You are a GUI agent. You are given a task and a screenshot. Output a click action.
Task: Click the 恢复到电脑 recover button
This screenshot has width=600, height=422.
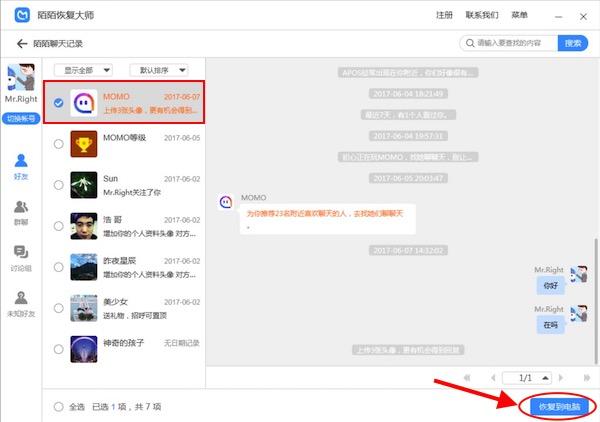click(x=559, y=406)
